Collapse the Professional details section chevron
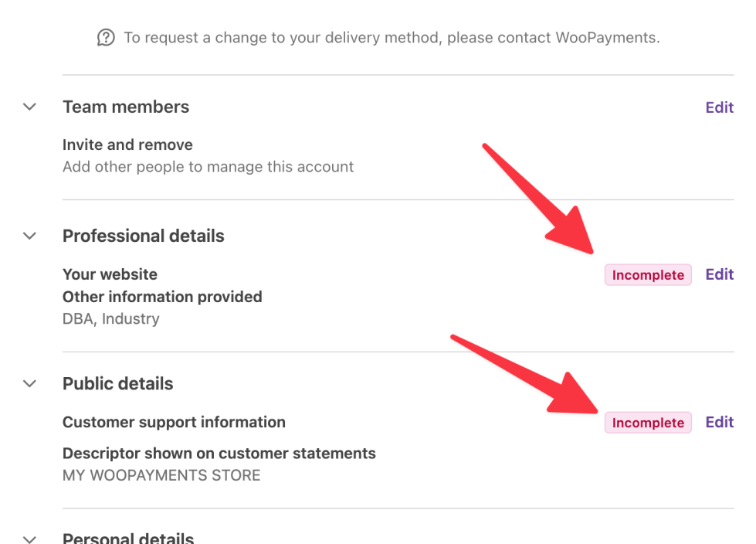This screenshot has width=756, height=544. coord(30,236)
